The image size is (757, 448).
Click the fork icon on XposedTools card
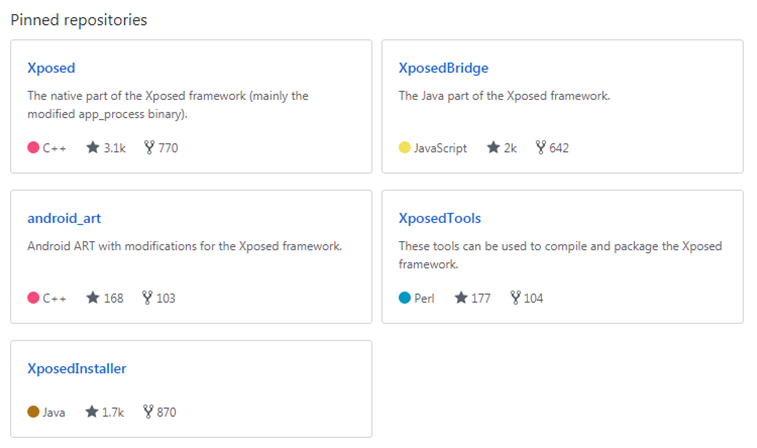click(x=516, y=298)
